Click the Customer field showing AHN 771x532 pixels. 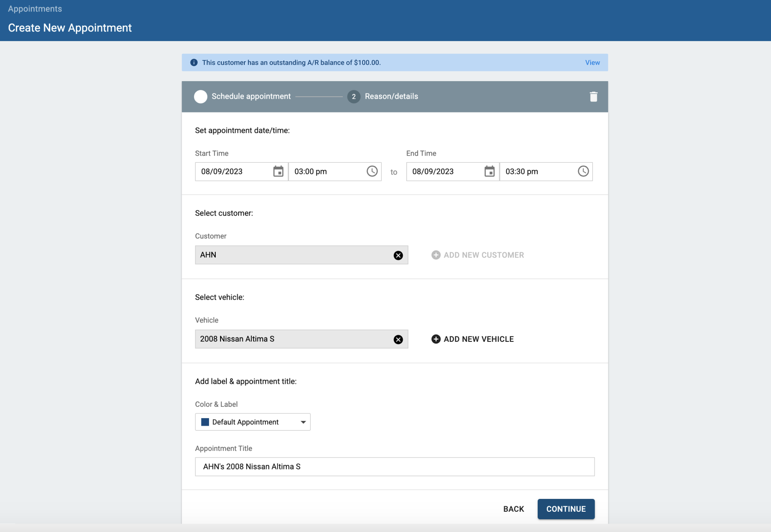tap(302, 255)
